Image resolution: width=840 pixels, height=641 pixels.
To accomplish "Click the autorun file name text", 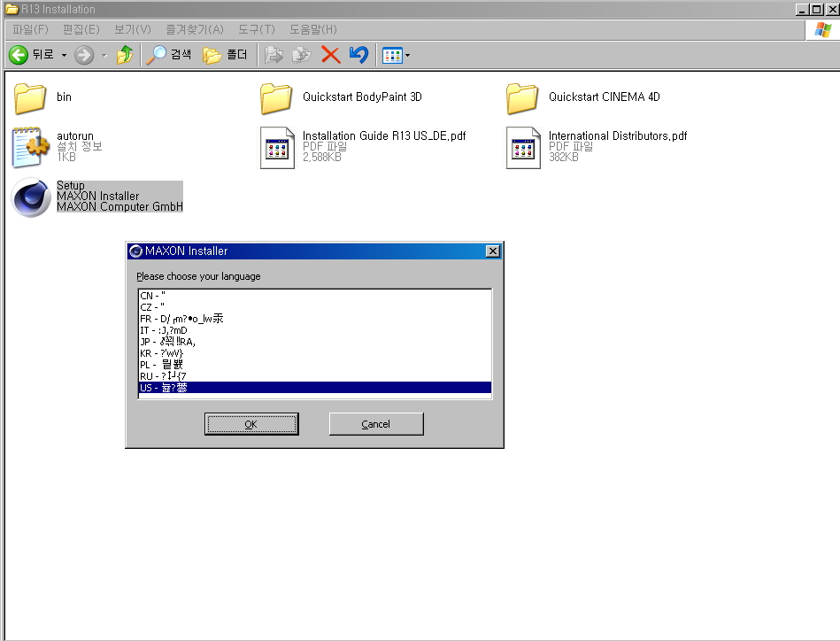I will (x=75, y=135).
